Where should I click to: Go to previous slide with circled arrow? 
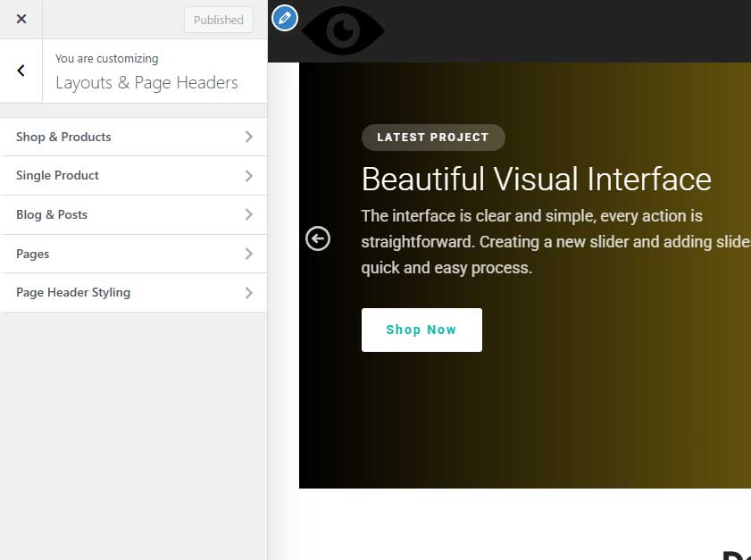[x=318, y=238]
